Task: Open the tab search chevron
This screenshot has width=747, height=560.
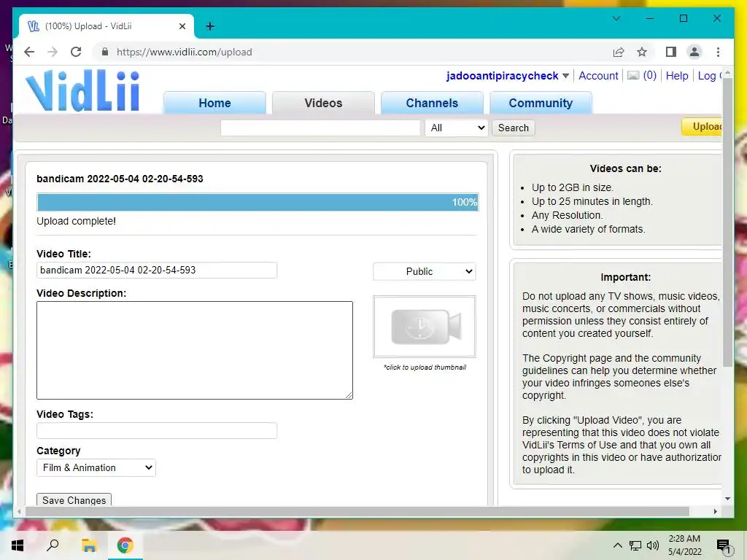Action: [616, 18]
